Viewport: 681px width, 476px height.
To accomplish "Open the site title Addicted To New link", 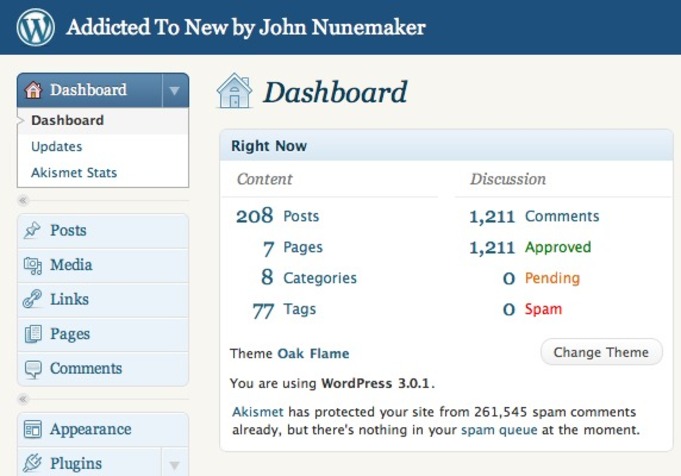I will (246, 28).
